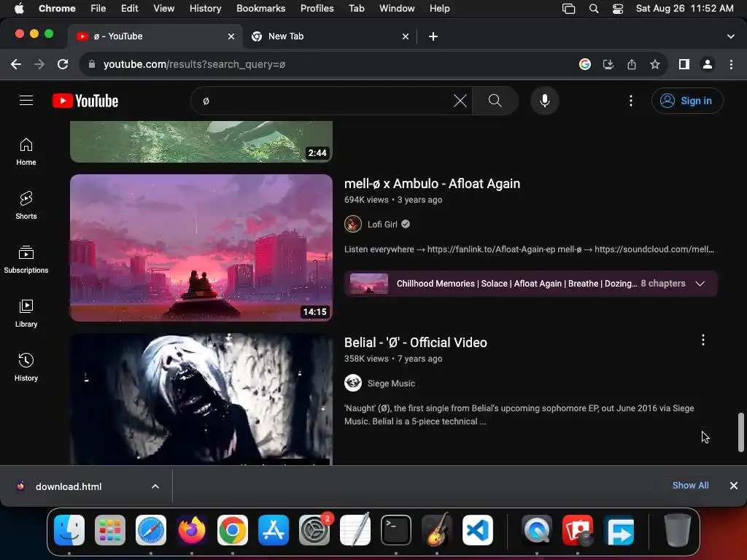Open mell-ø x Ambulo - Afloat Again title

coord(432,183)
